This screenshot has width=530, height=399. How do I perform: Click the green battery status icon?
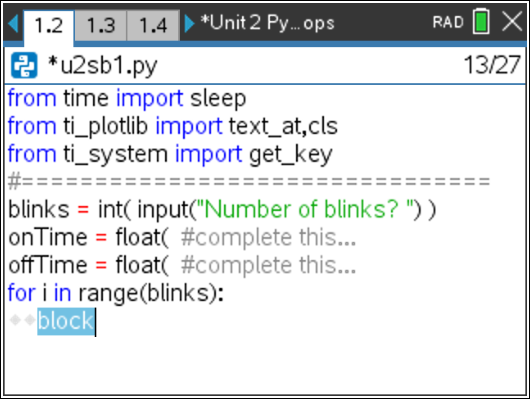click(x=481, y=22)
